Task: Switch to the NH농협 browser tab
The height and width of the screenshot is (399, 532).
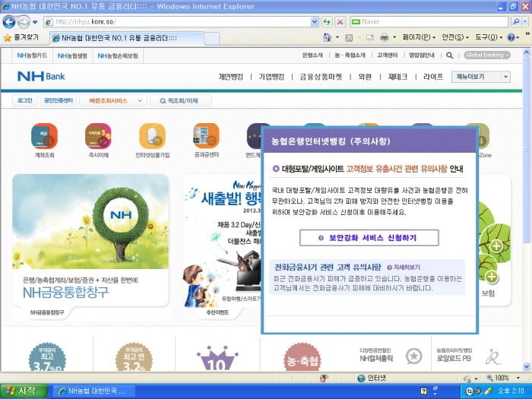Action: 127,38
